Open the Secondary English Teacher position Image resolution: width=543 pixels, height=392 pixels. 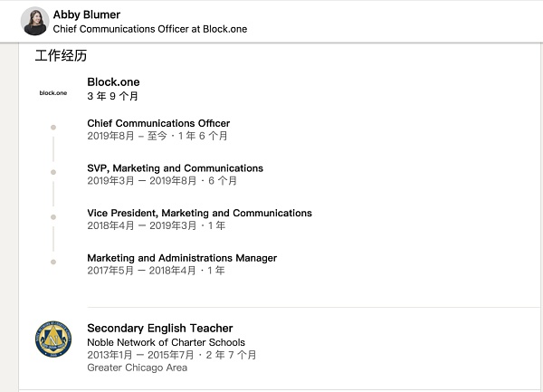[x=159, y=328]
